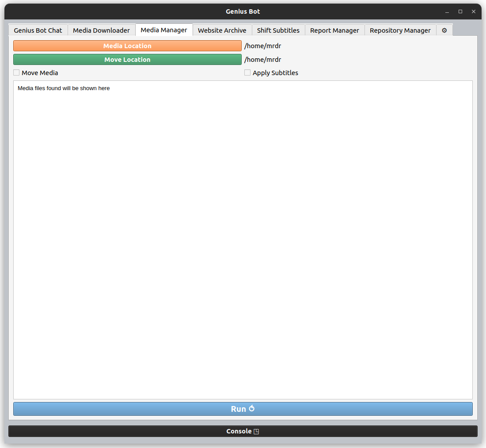Go to Website Archive tab
This screenshot has width=486, height=448.
(222, 30)
